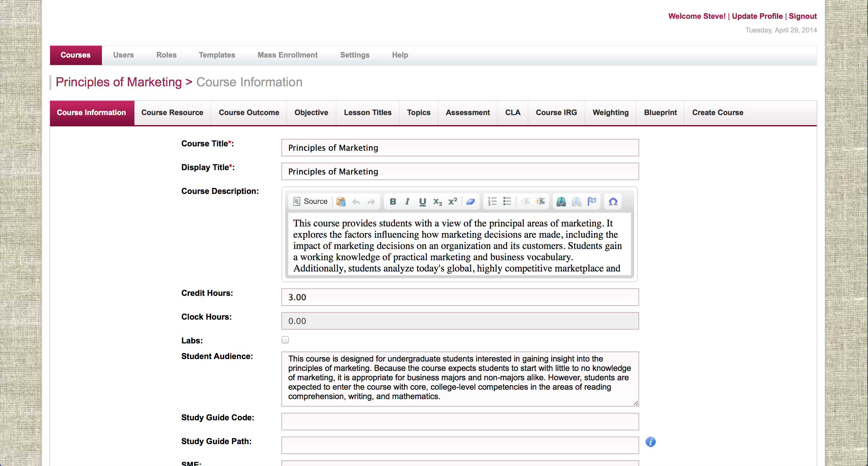Switch to the Topics tab
The width and height of the screenshot is (868, 466).
tap(418, 113)
